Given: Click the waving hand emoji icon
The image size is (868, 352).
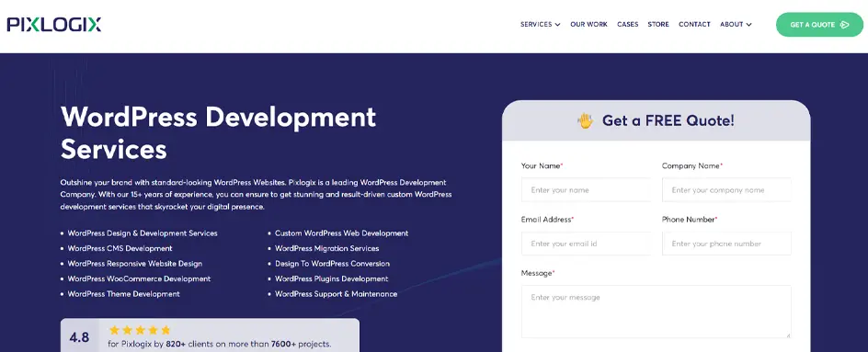Looking at the screenshot, I should 585,120.
